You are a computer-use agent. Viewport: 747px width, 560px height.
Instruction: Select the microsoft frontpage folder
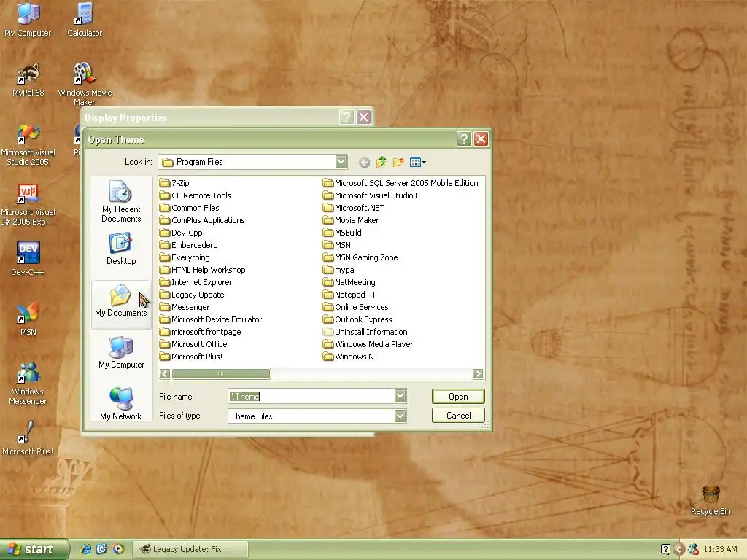tap(201, 332)
